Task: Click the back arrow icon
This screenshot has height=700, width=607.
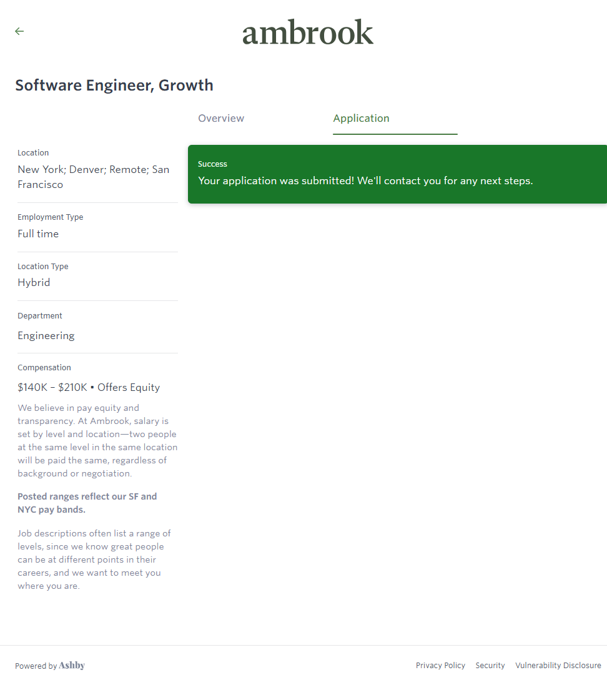Action: [19, 31]
